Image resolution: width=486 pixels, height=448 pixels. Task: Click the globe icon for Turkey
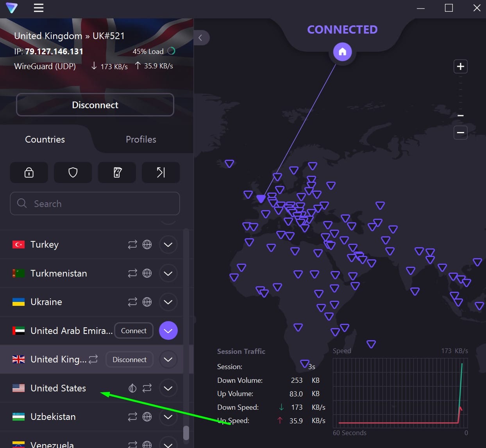(x=147, y=245)
